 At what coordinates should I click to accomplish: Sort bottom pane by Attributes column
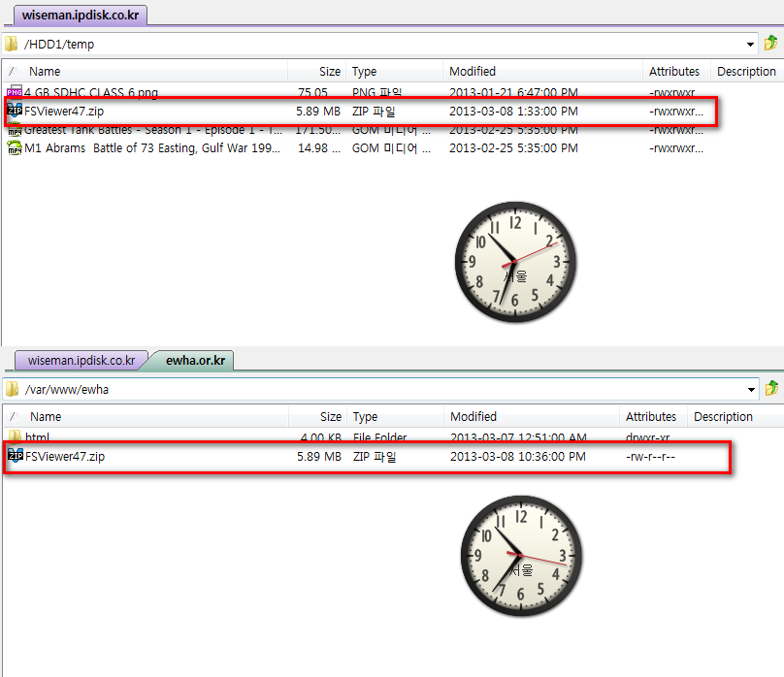(653, 417)
